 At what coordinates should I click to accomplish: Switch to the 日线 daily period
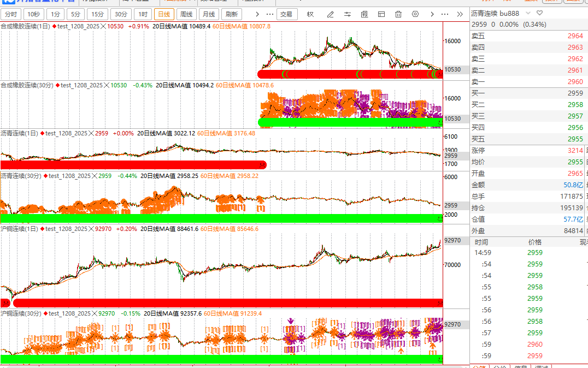pyautogui.click(x=164, y=14)
